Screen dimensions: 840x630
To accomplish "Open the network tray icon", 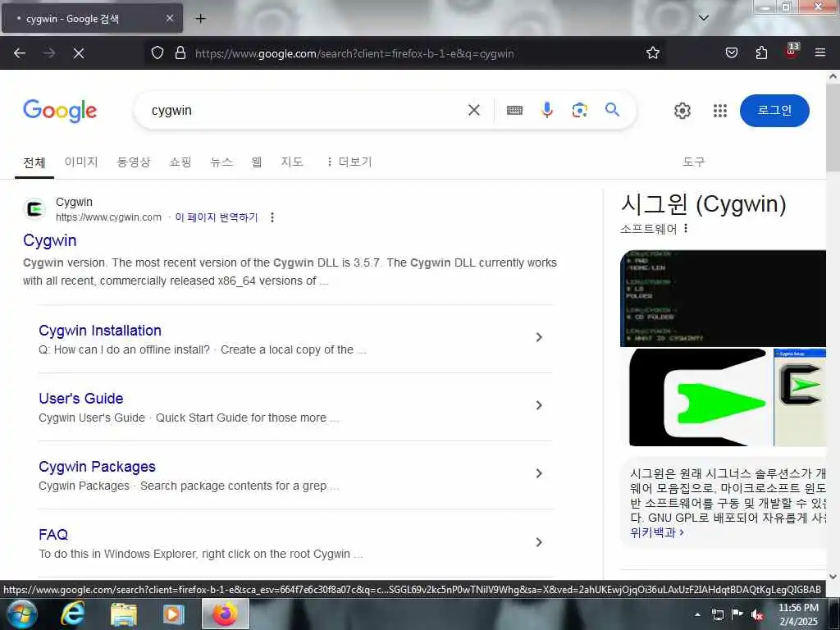I will pyautogui.click(x=717, y=615).
